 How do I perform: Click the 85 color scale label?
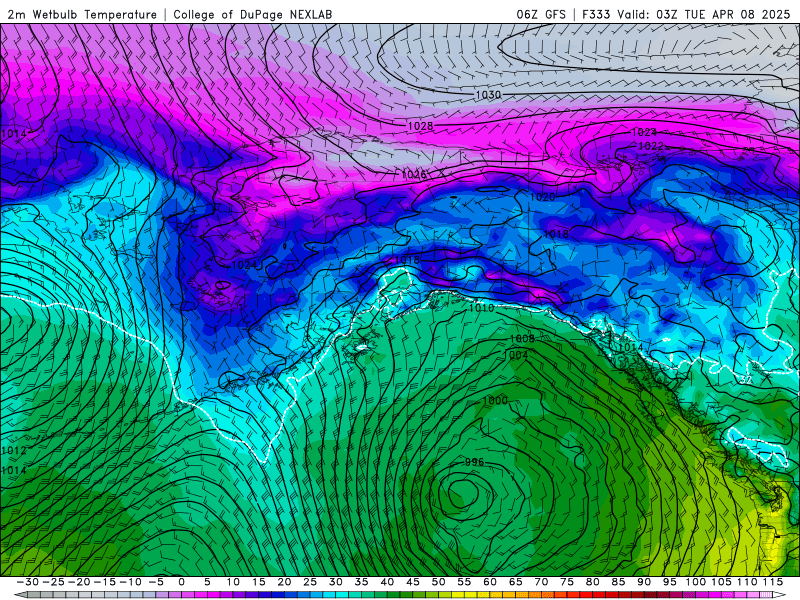pyautogui.click(x=618, y=582)
